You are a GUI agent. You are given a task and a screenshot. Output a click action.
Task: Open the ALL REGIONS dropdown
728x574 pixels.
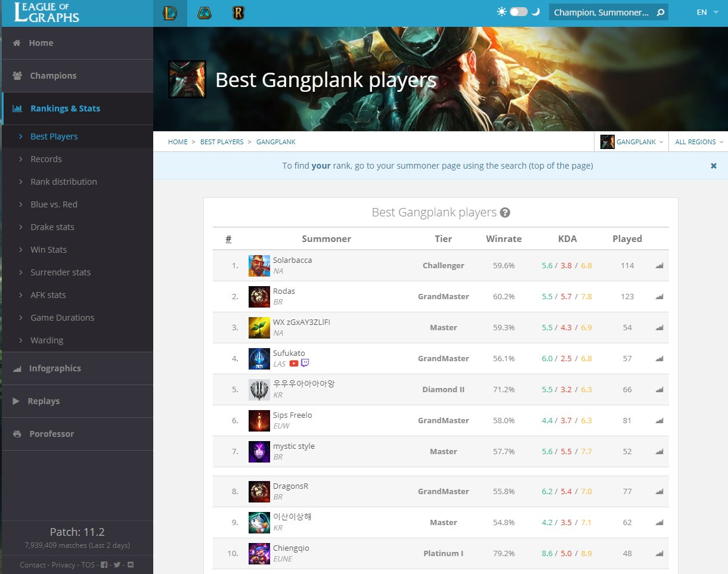[699, 142]
